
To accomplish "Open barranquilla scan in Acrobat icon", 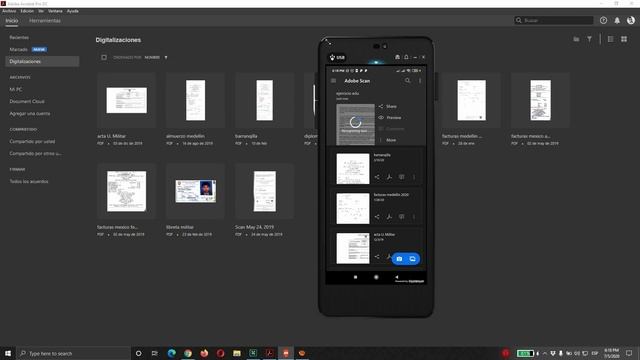I will tap(389, 177).
